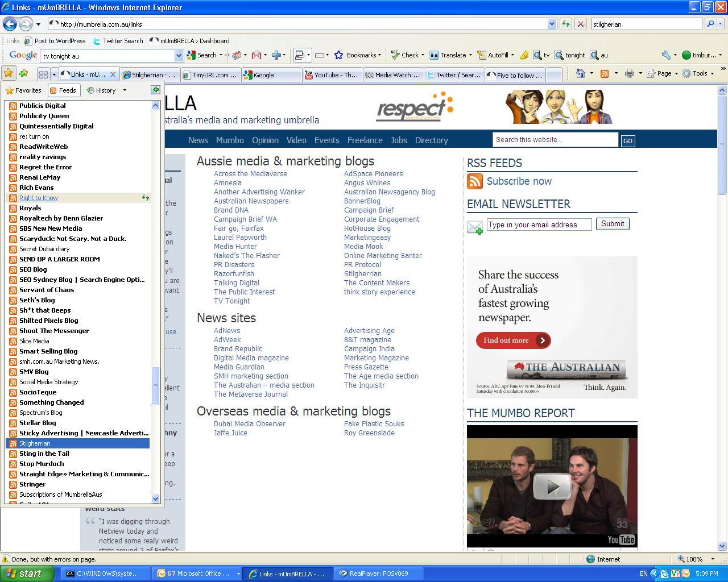
Task: Click Find out more ad button
Action: point(513,340)
